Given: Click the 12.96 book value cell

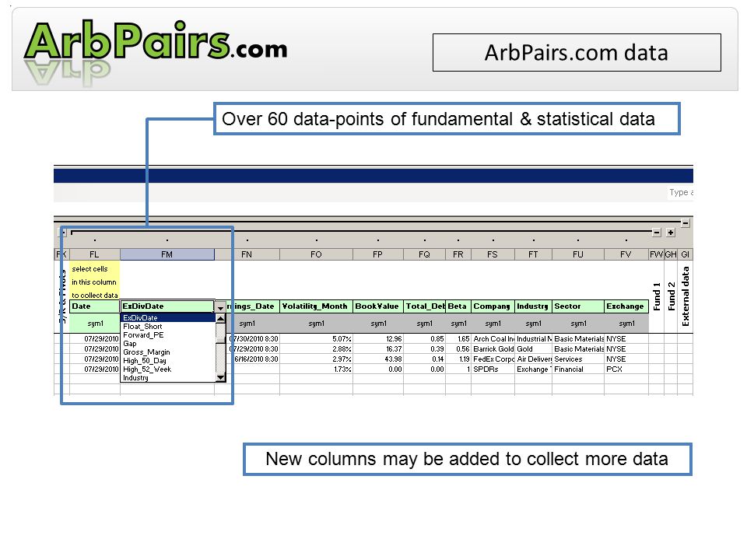Looking at the screenshot, I should click(x=378, y=338).
